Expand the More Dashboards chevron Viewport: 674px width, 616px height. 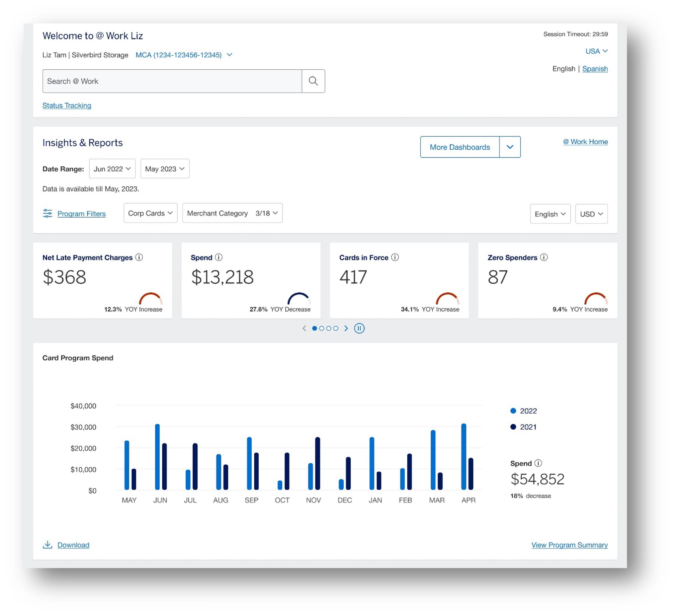point(510,147)
